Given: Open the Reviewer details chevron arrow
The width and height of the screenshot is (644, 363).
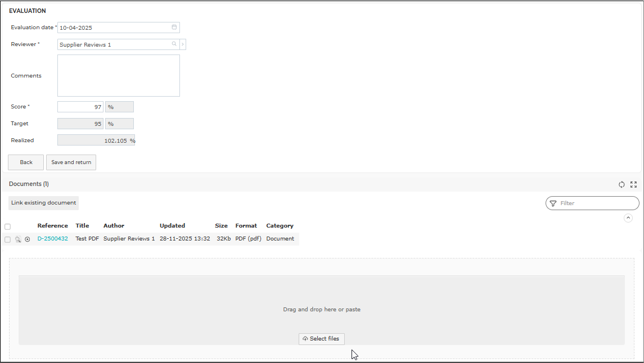Looking at the screenshot, I should point(183,44).
